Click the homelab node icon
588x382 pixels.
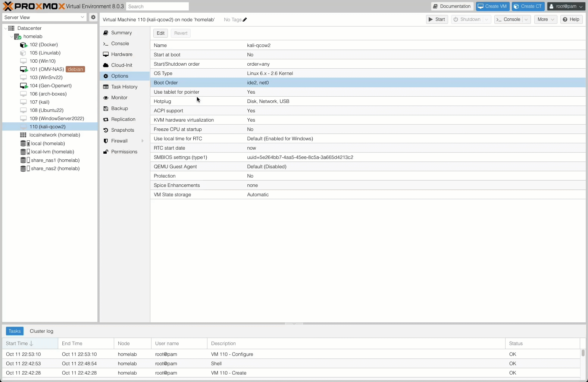18,37
